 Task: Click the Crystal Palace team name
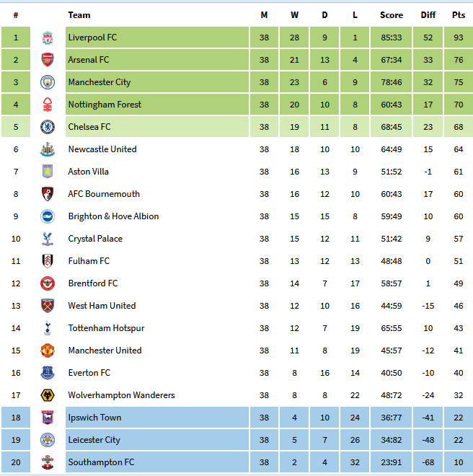pos(95,239)
